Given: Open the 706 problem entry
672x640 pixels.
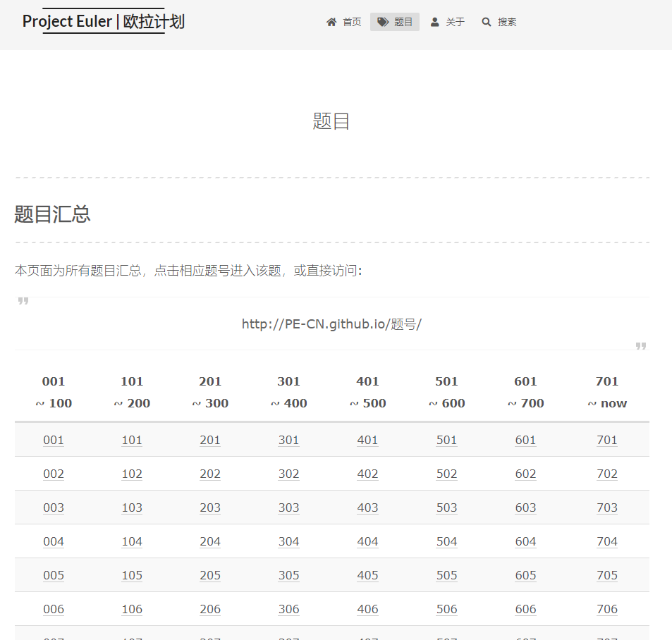Looking at the screenshot, I should click(607, 609).
